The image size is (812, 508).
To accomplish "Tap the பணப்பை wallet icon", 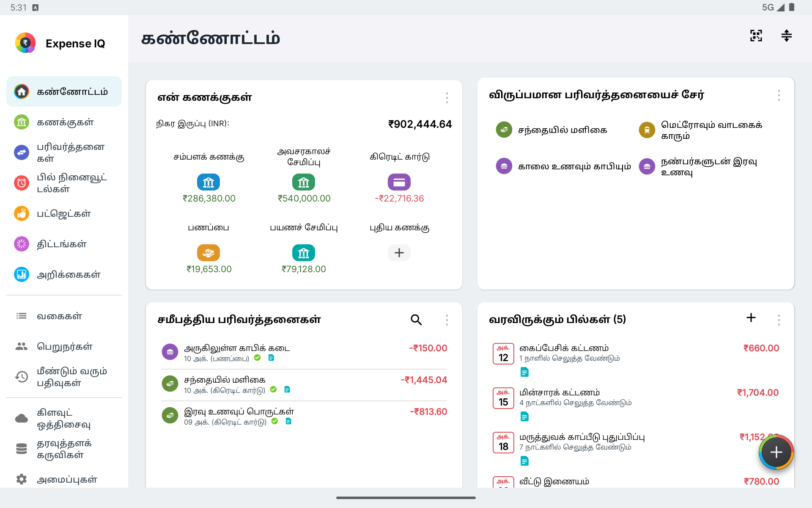I will (x=208, y=253).
